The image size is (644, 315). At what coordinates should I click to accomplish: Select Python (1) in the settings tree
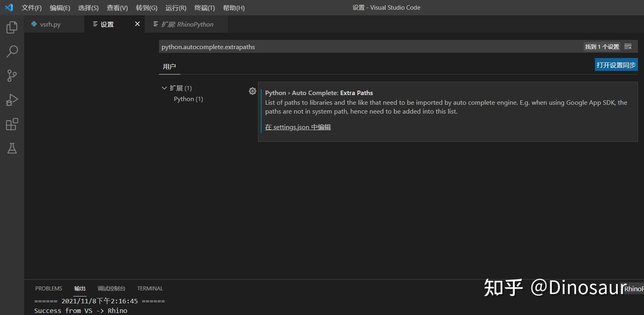pos(188,98)
